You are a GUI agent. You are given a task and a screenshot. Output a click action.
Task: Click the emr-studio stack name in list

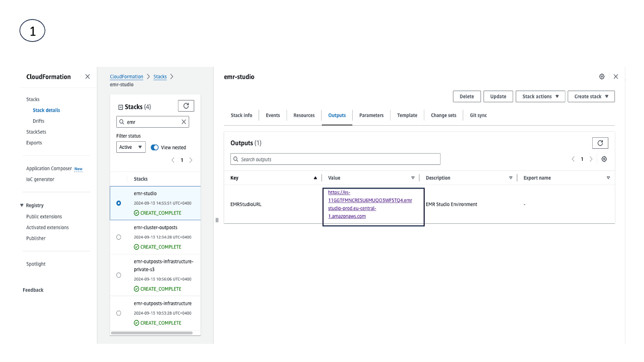(x=145, y=194)
